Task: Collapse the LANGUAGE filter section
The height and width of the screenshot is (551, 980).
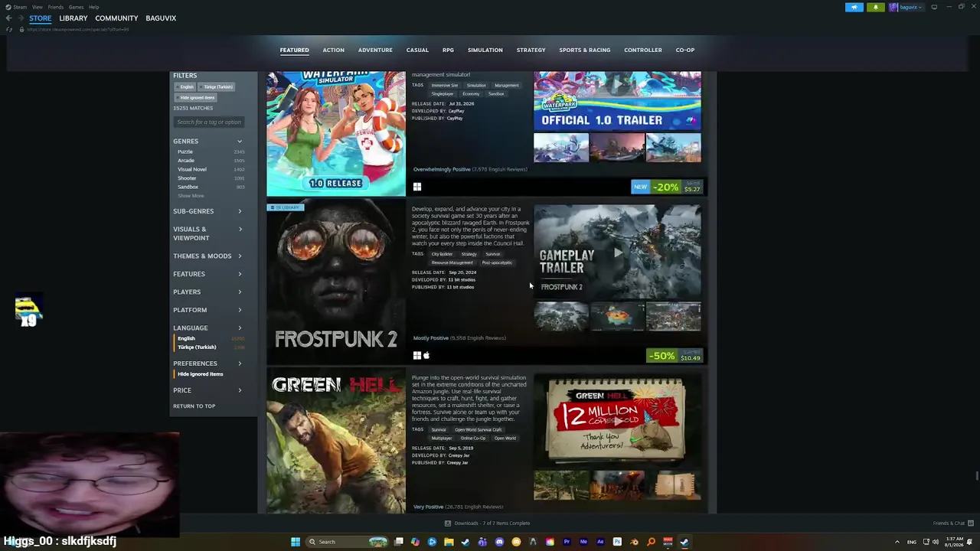Action: [207, 328]
